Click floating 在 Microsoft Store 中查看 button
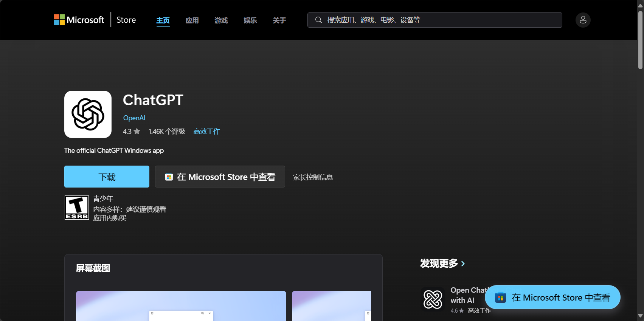Image resolution: width=644 pixels, height=321 pixels. 552,297
